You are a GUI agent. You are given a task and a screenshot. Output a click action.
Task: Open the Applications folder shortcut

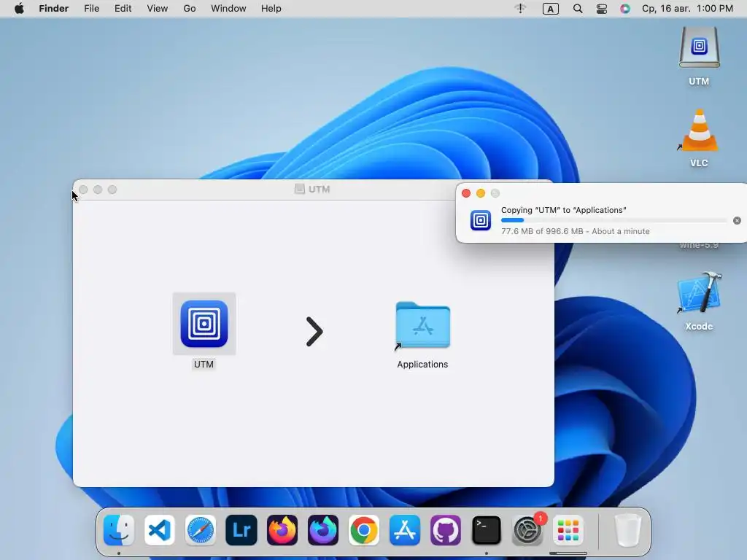pyautogui.click(x=422, y=325)
